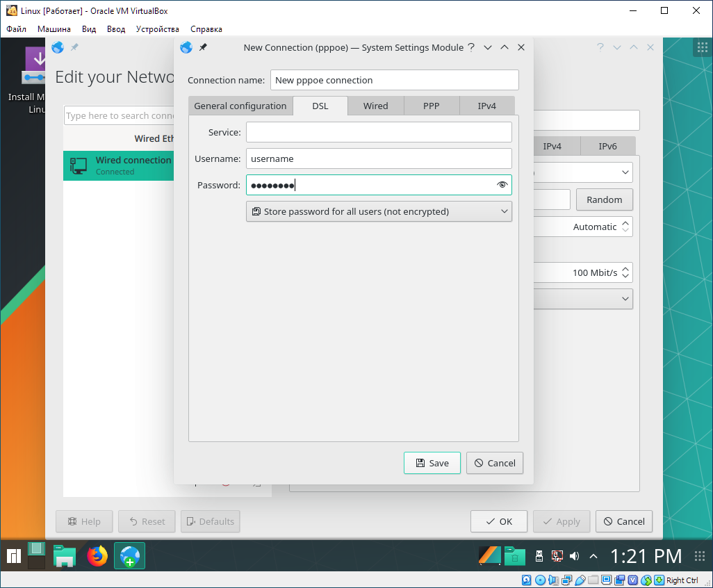Open Firefox from the taskbar
713x588 pixels.
tap(97, 556)
